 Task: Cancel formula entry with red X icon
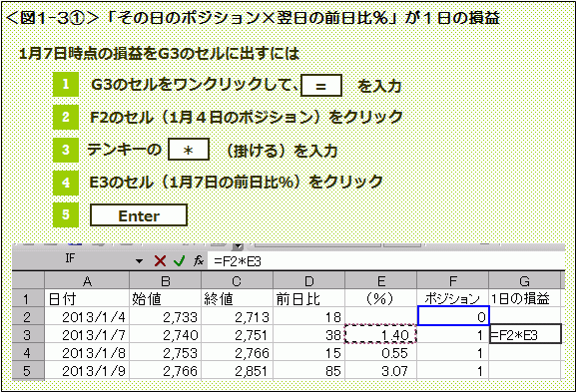coord(160,261)
